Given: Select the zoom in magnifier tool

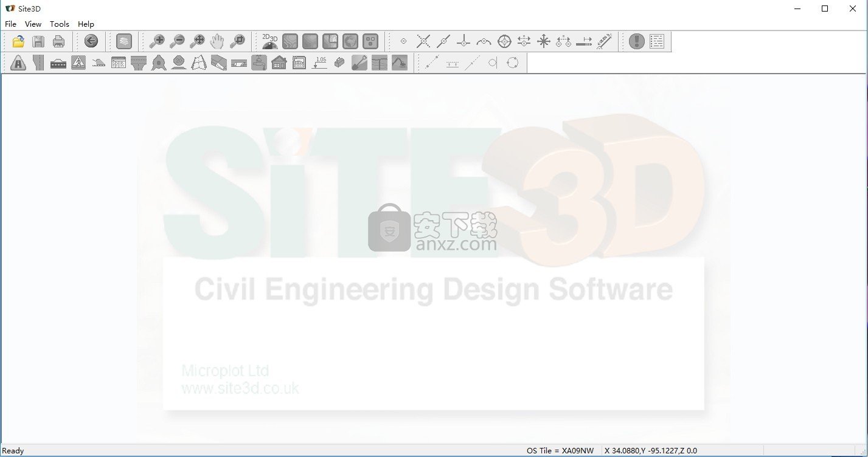Looking at the screenshot, I should (157, 41).
